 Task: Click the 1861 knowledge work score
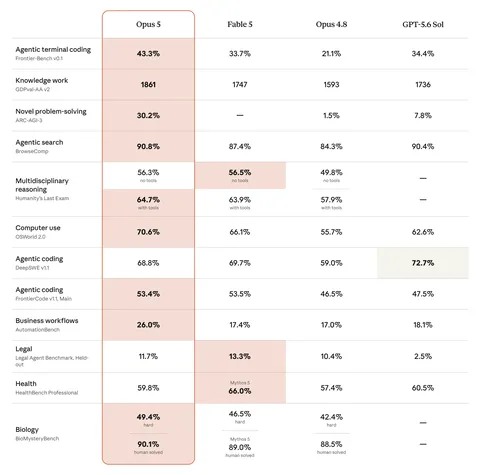(x=148, y=85)
